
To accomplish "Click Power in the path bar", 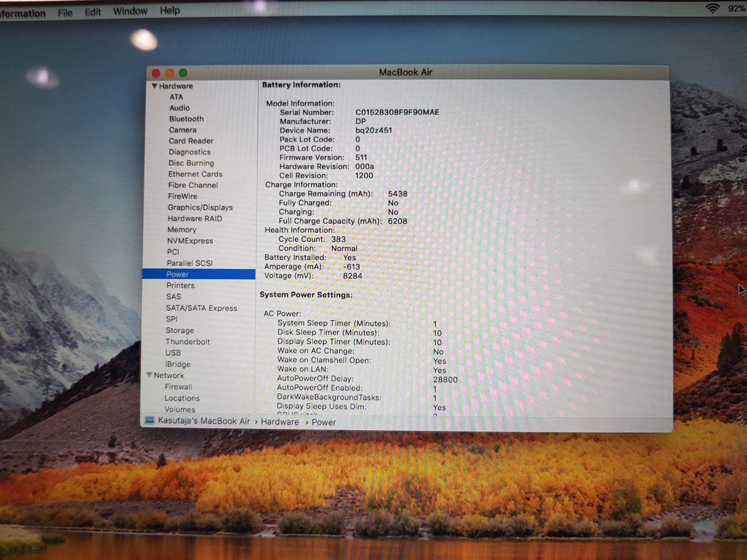I will [324, 422].
